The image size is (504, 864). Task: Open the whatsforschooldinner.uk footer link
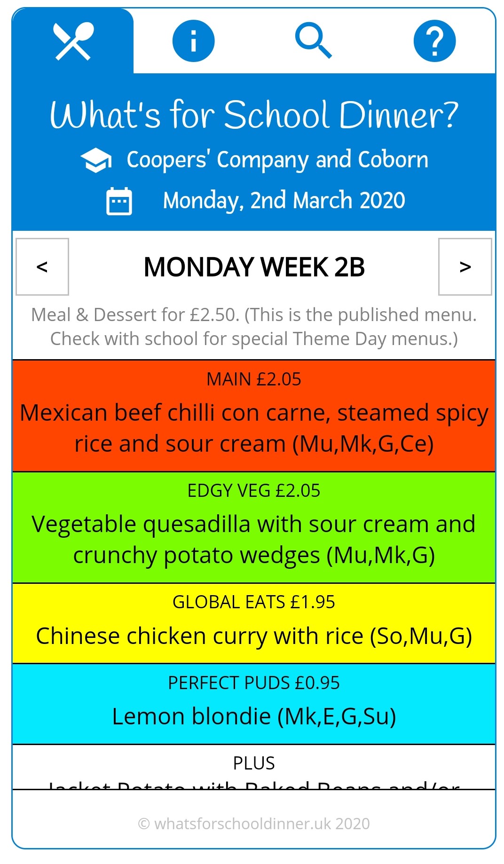point(254,824)
